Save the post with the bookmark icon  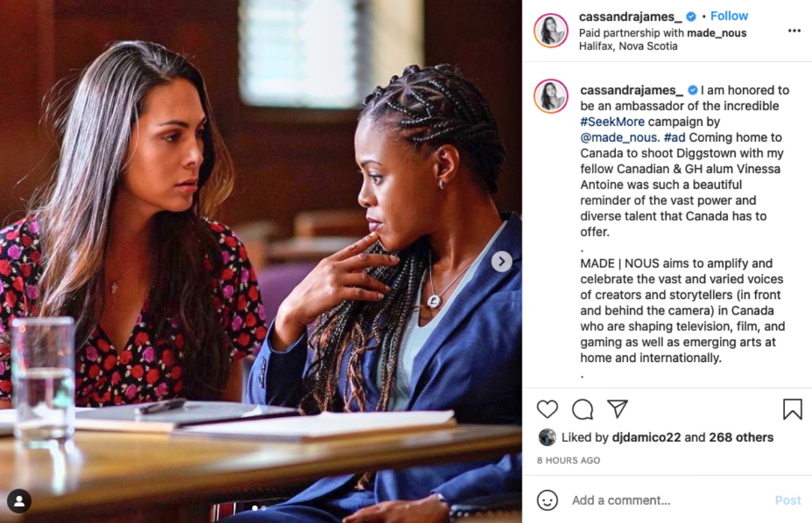pos(792,409)
